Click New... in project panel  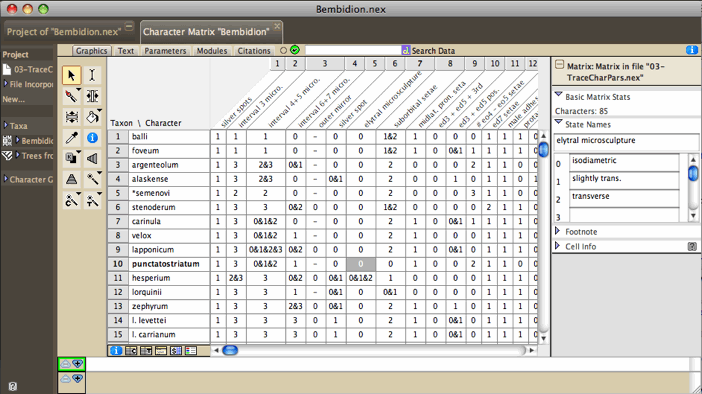point(14,99)
